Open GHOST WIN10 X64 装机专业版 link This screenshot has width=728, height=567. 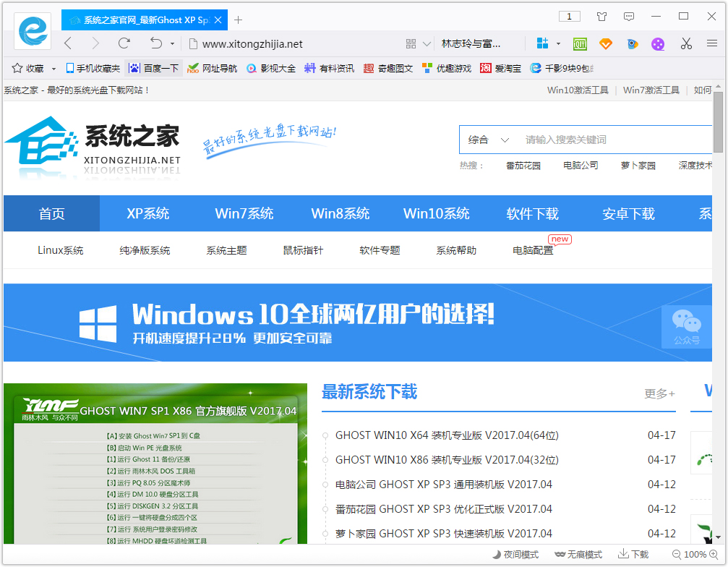447,435
